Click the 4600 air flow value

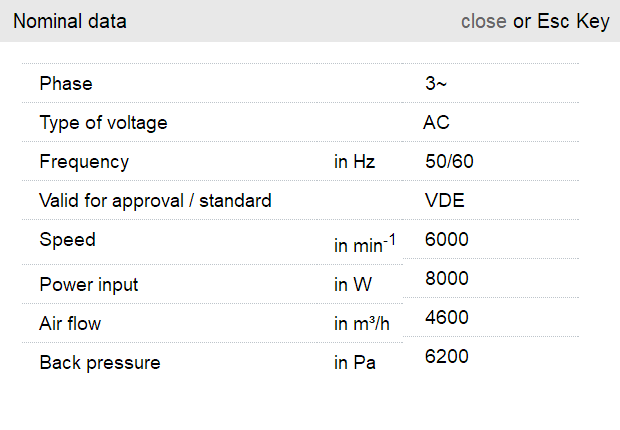(x=447, y=318)
